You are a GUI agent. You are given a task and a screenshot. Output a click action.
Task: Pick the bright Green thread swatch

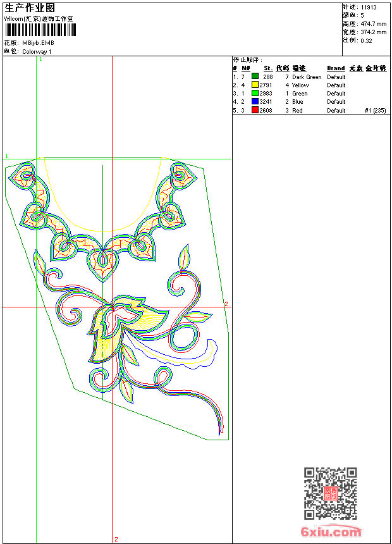pyautogui.click(x=255, y=93)
